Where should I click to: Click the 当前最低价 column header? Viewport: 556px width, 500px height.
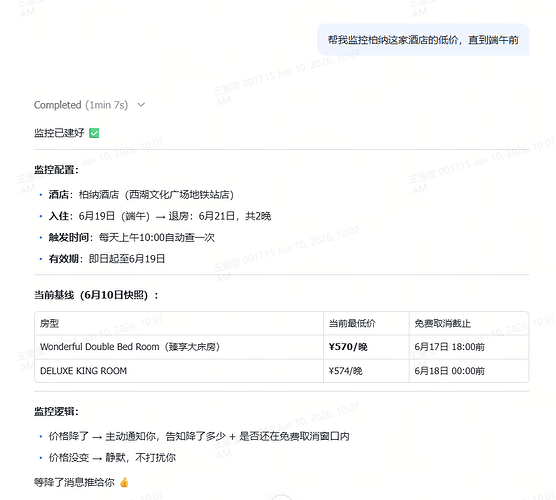(x=352, y=323)
